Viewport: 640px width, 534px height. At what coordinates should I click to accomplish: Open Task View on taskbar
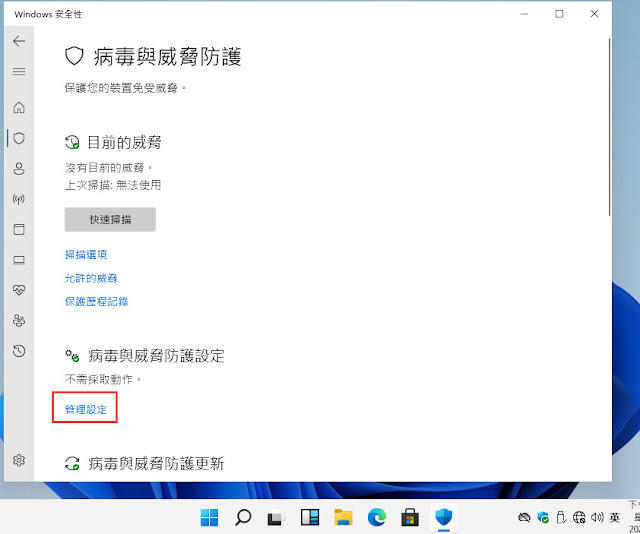tap(276, 518)
